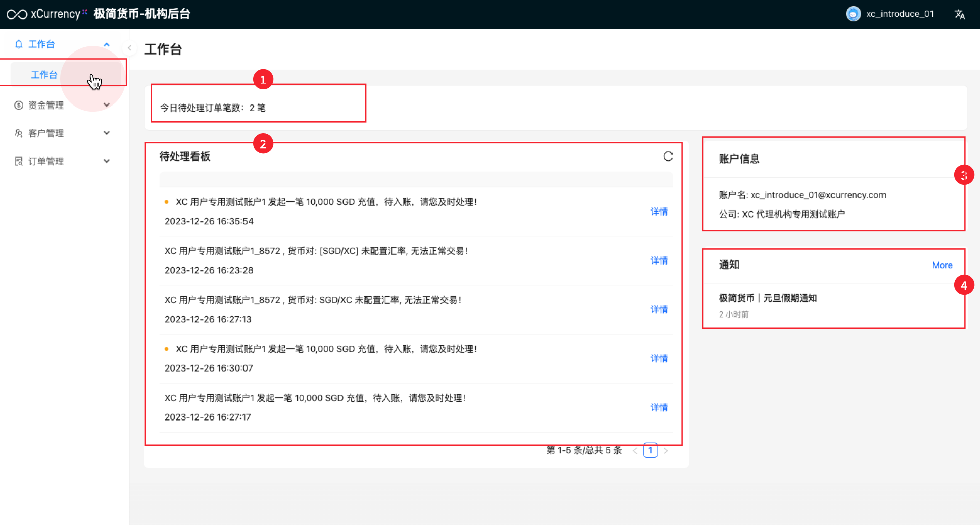980x525 pixels.
Task: Collapse the 工作台 menu group chevron
Action: 107,44
